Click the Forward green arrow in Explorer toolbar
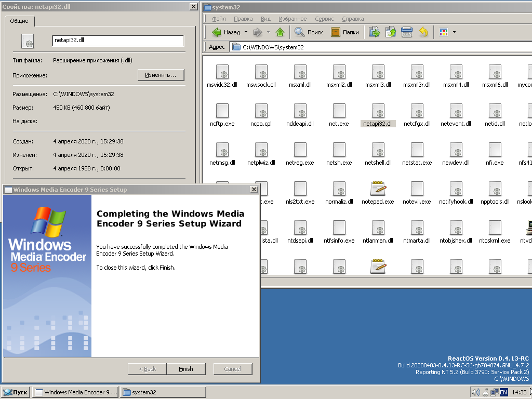The image size is (532, 399). (258, 32)
